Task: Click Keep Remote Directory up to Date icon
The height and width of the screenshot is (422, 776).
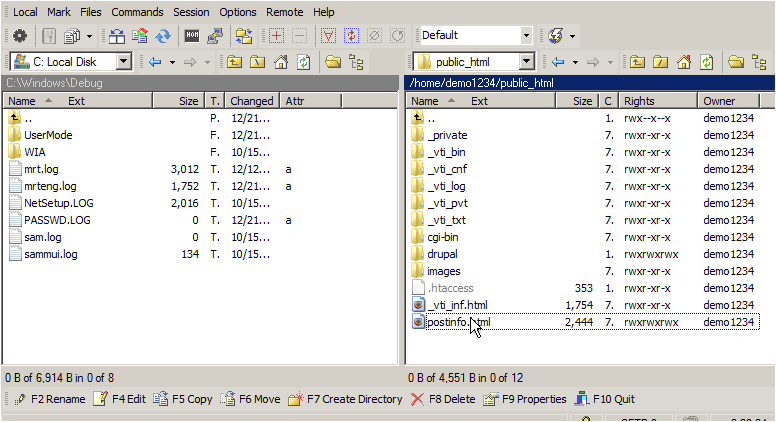Action: click(163, 36)
